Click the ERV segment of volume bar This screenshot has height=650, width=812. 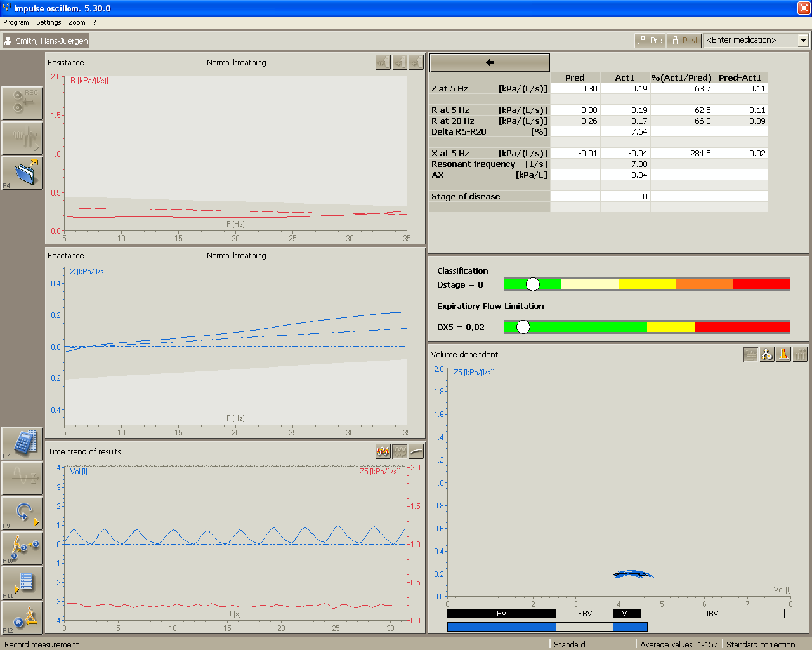(584, 614)
